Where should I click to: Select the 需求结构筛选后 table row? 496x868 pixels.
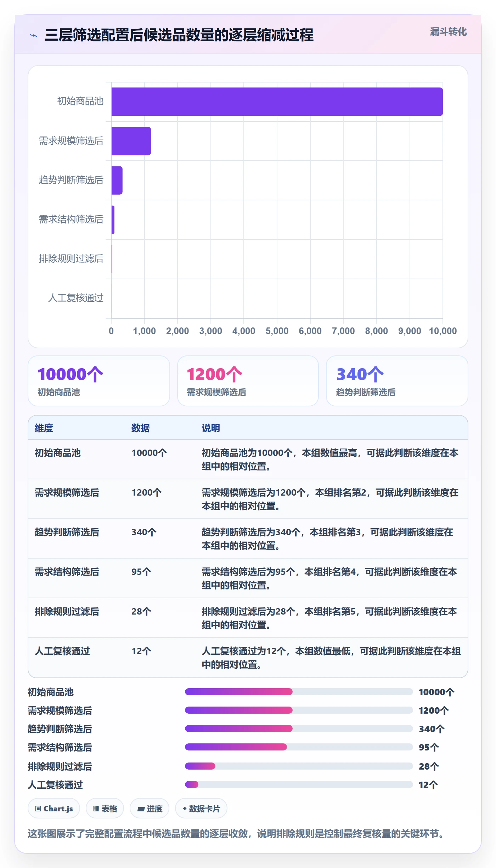click(x=248, y=578)
